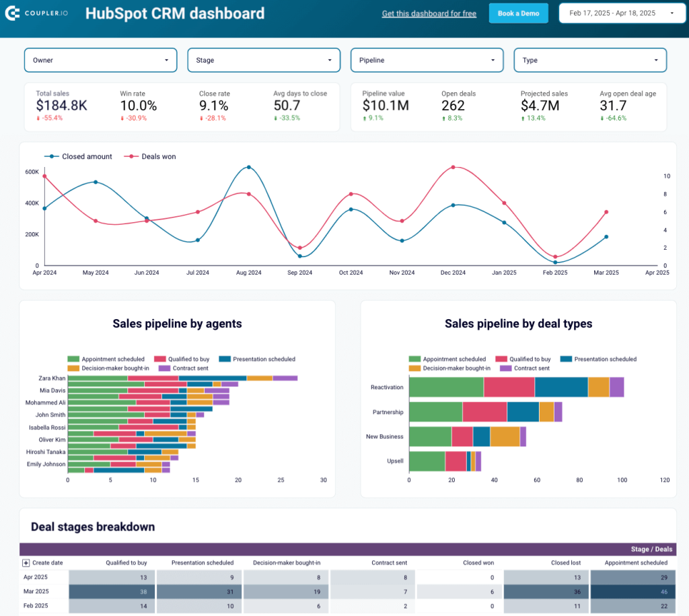The width and height of the screenshot is (689, 616).
Task: Click the Open deals 262 figure
Action: pos(453,106)
